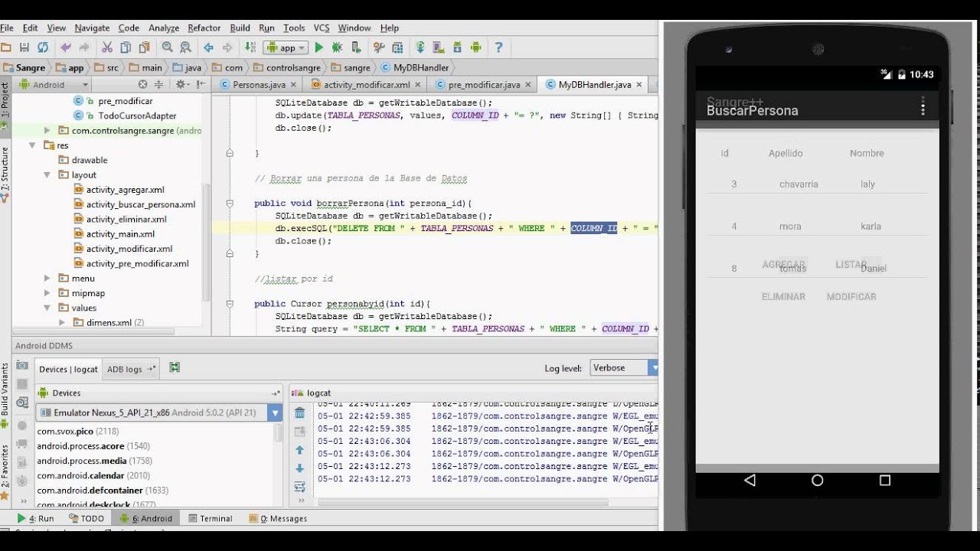This screenshot has width=980, height=551.
Task: Tap the emulator Back navigation button
Action: [x=750, y=481]
